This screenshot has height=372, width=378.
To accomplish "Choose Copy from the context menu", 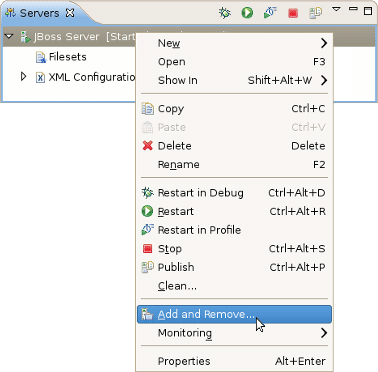I will point(234,109).
